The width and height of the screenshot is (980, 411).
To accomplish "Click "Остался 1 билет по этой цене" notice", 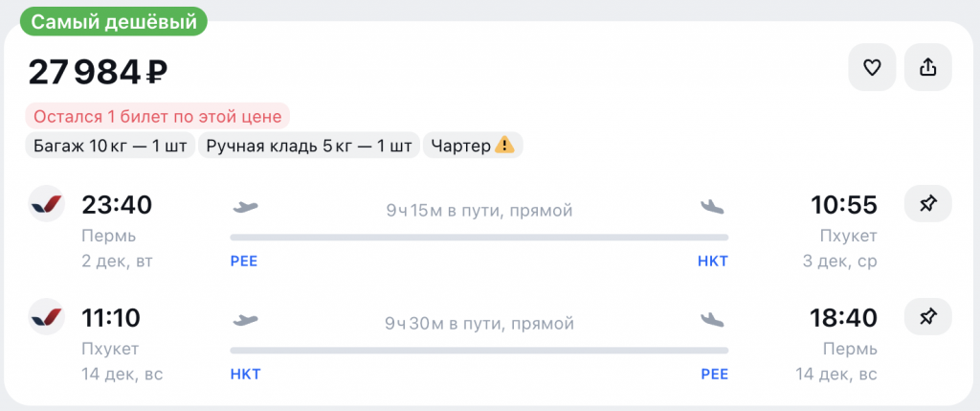I will tap(157, 117).
